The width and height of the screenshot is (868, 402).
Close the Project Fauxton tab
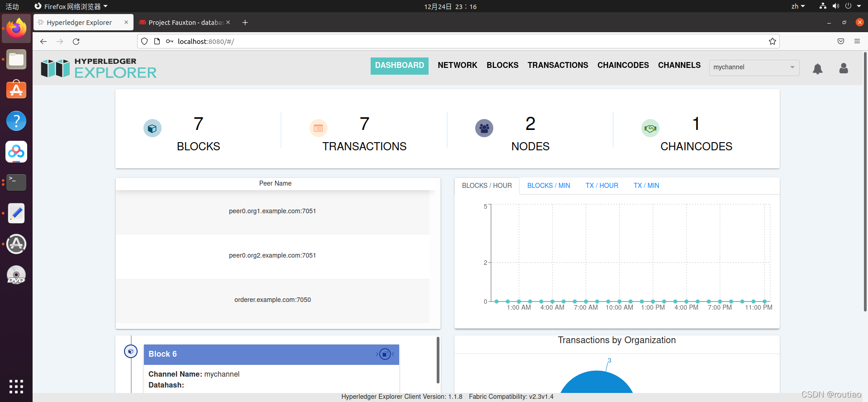(228, 22)
